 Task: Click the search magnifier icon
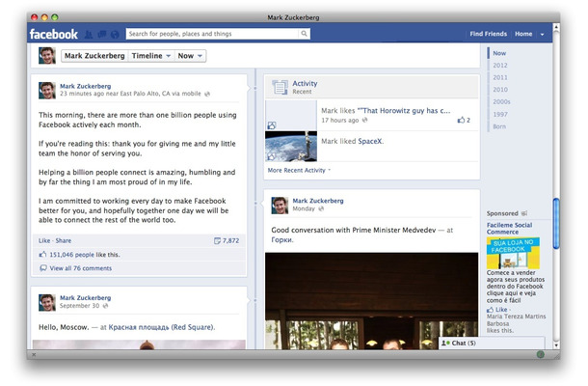305,34
